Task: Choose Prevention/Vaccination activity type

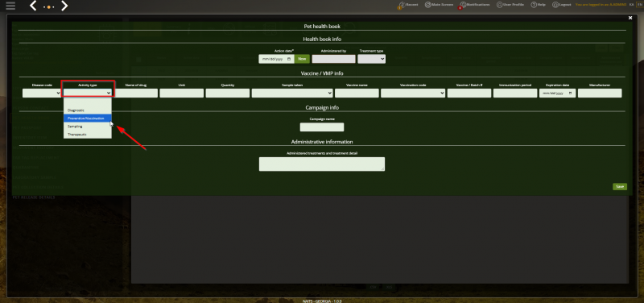Action: click(88, 118)
